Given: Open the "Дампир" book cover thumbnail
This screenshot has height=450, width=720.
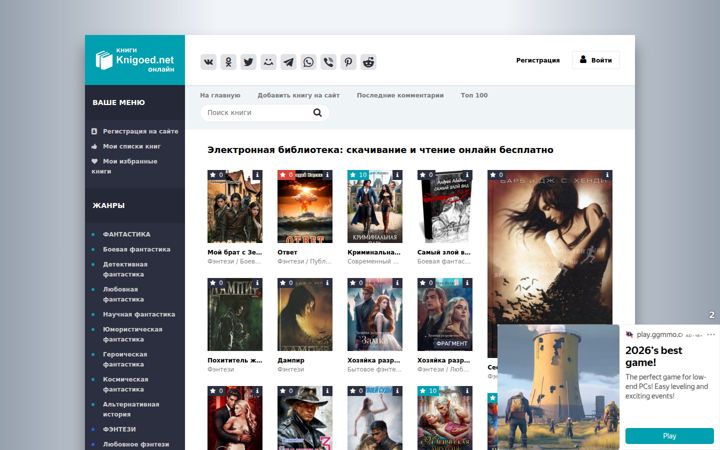Looking at the screenshot, I should pos(305,315).
